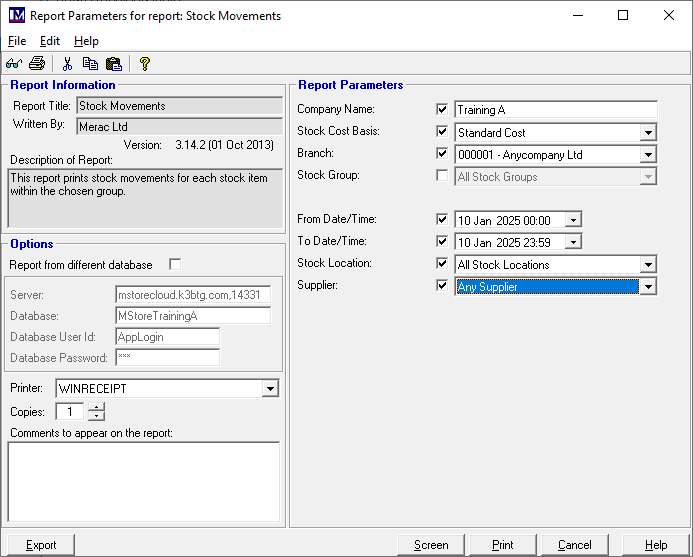
Task: Open the Edit menu
Action: (50, 41)
